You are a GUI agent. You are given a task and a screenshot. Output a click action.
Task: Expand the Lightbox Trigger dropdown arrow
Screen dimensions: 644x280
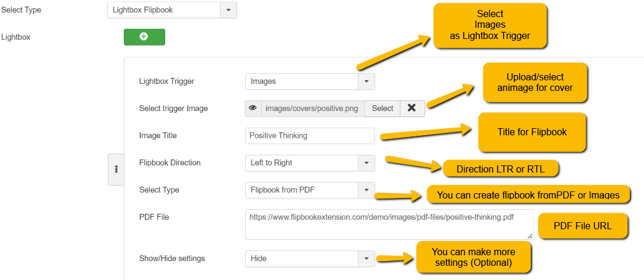pos(366,81)
